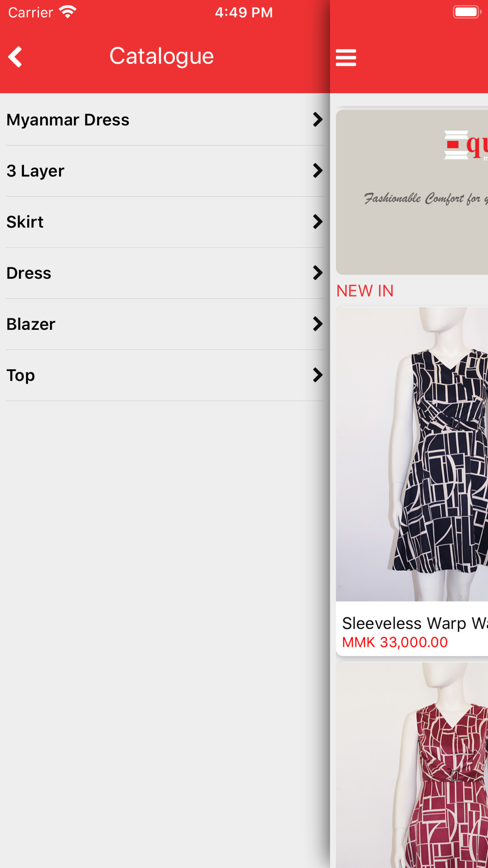Select the Blazer category
This screenshot has width=488, height=868.
click(165, 324)
